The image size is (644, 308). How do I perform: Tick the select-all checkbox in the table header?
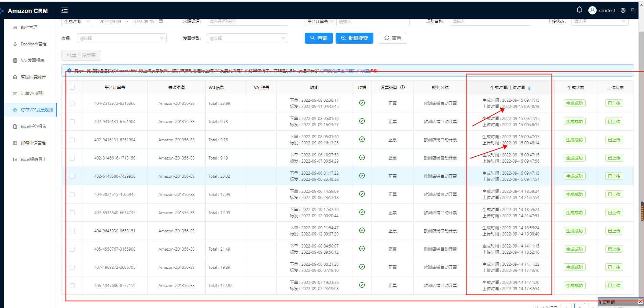click(72, 87)
